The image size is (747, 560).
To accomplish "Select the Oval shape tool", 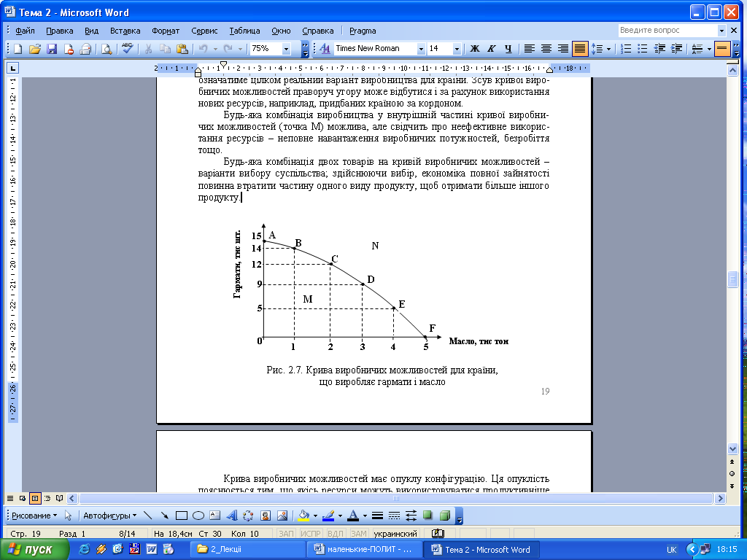I will [x=198, y=516].
